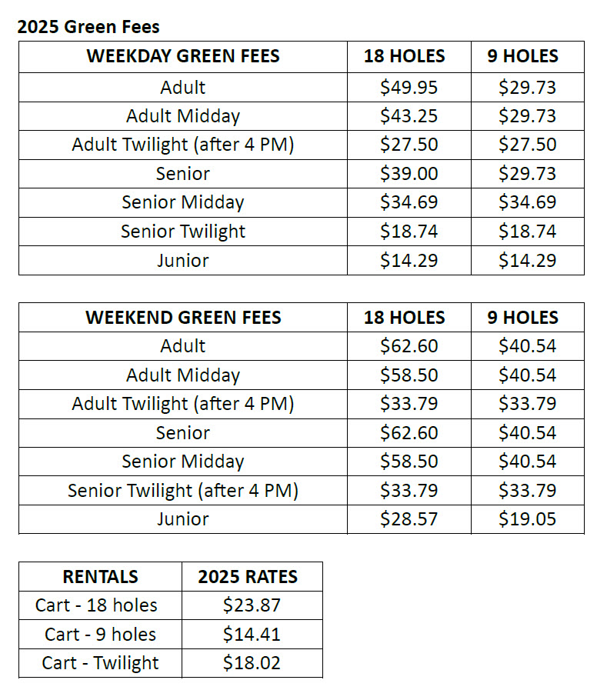
Task: Select the Rentals table header cell
Action: 101,577
